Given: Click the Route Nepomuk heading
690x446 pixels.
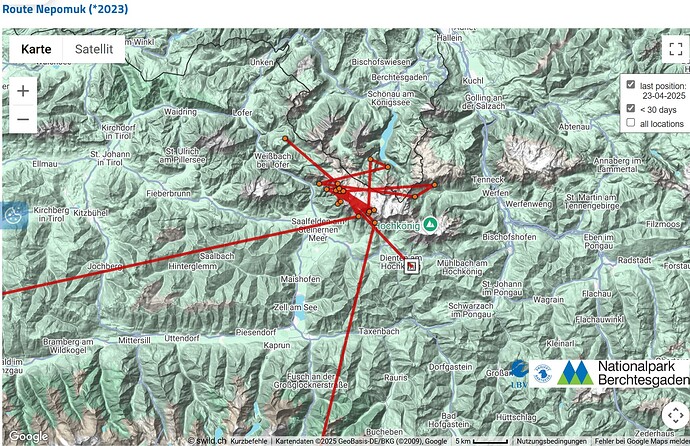Looking at the screenshot, I should [x=65, y=9].
